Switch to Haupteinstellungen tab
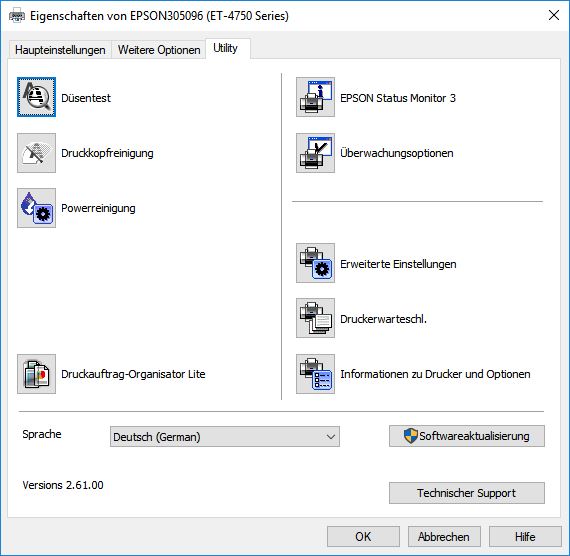 tap(60, 50)
